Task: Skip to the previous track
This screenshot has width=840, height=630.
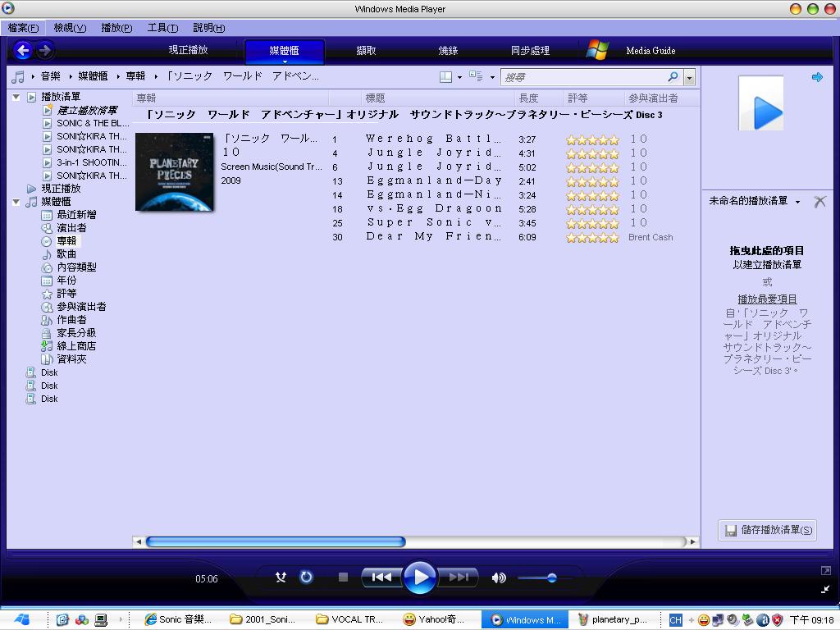Action: [381, 577]
